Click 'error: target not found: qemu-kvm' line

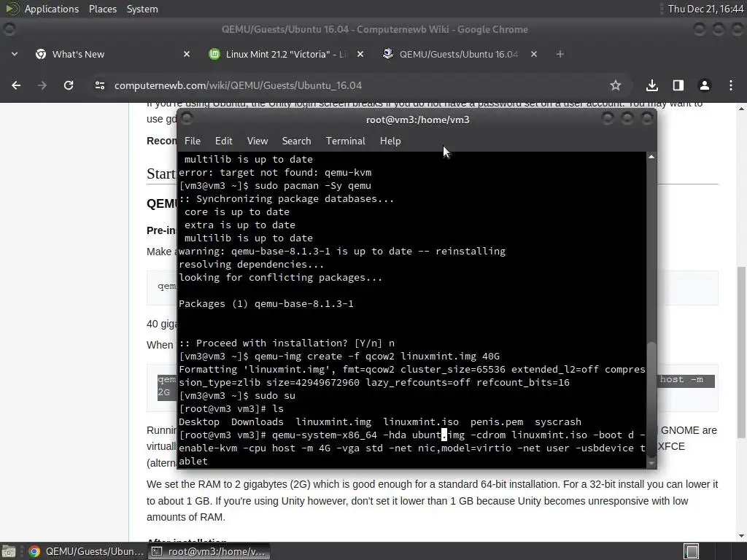[275, 172]
